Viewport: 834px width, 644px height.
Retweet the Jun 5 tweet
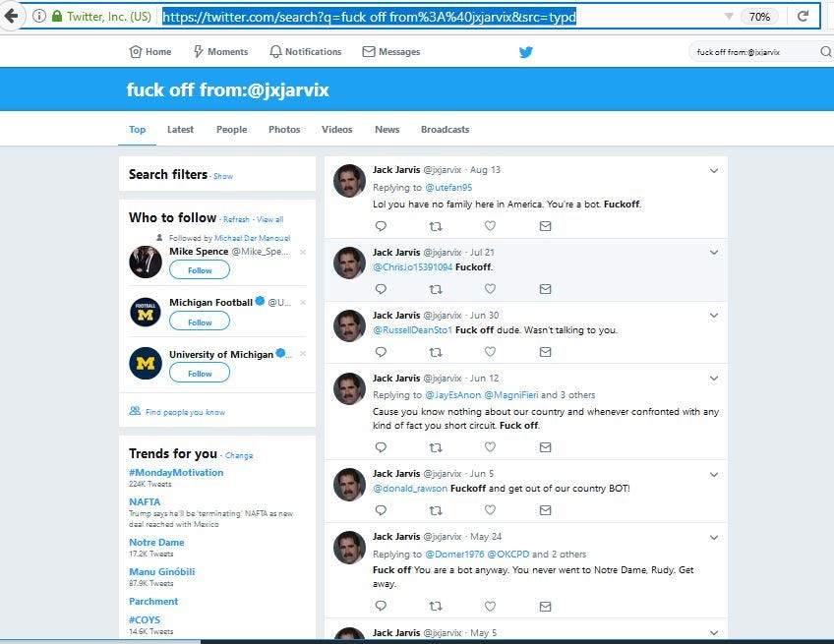436,510
